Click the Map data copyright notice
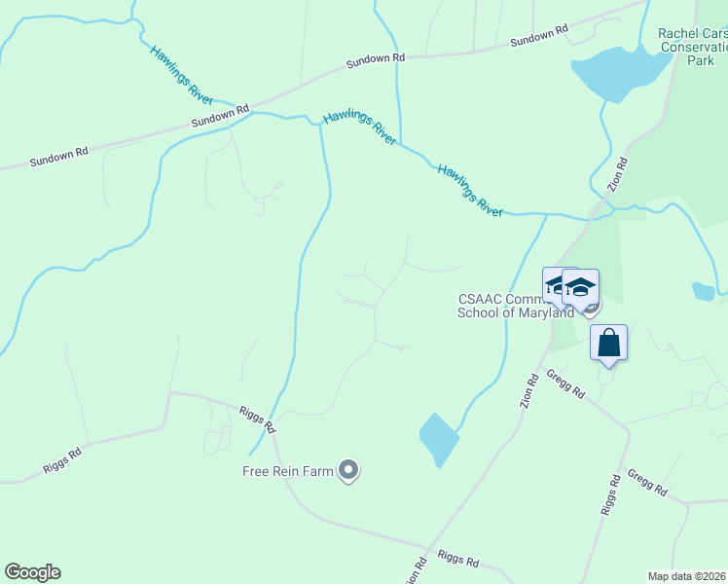This screenshot has height=584, width=728. (x=687, y=576)
